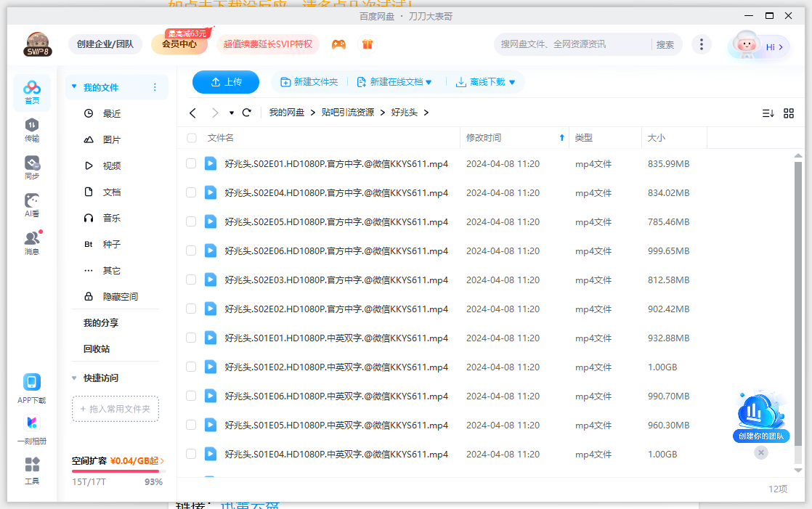
Task: Click the 创建企业/团队 button
Action: [x=105, y=44]
